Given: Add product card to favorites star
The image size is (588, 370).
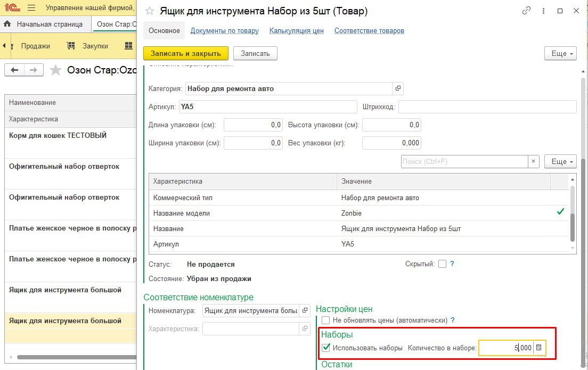Looking at the screenshot, I should tap(150, 11).
